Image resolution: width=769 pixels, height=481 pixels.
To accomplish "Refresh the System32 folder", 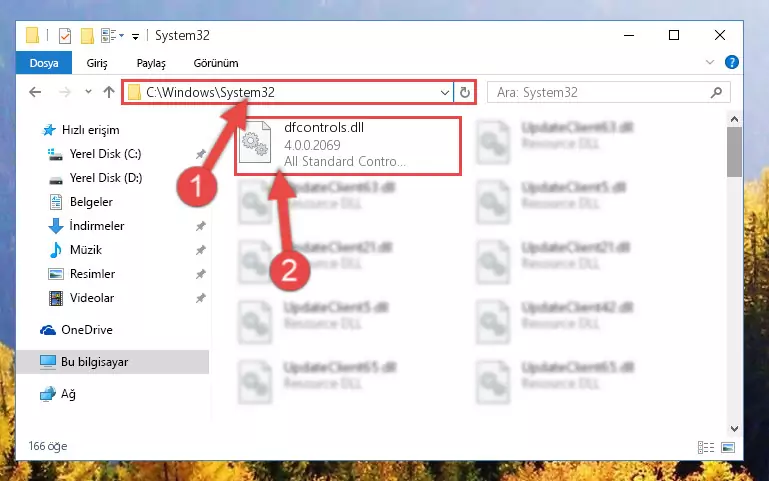I will coord(464,92).
